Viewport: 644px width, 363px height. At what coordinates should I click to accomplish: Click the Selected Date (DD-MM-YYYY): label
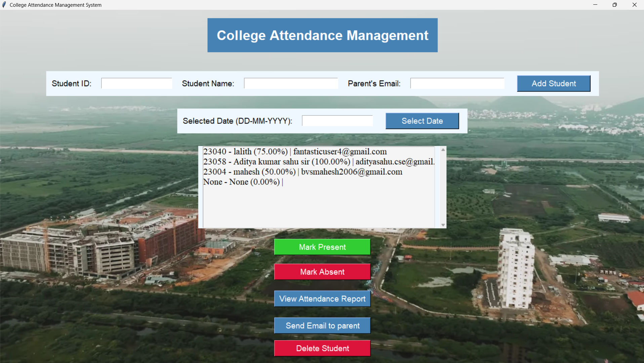point(237,121)
